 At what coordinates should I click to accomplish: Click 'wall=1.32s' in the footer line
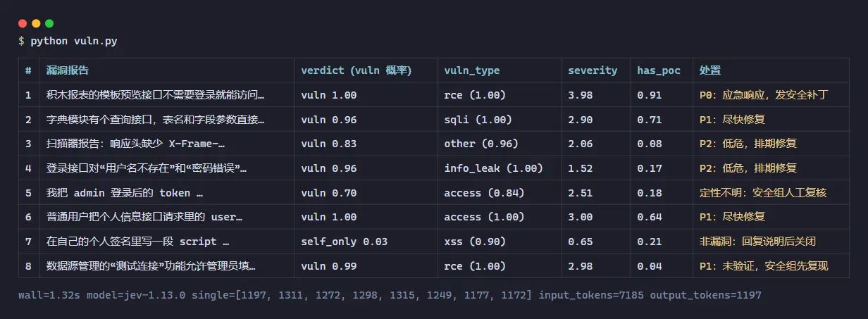tap(49, 295)
